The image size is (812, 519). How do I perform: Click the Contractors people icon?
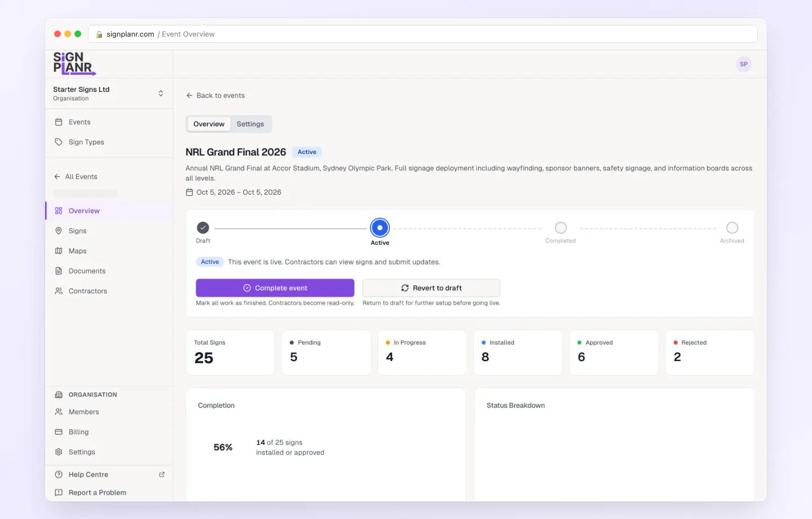click(x=59, y=291)
